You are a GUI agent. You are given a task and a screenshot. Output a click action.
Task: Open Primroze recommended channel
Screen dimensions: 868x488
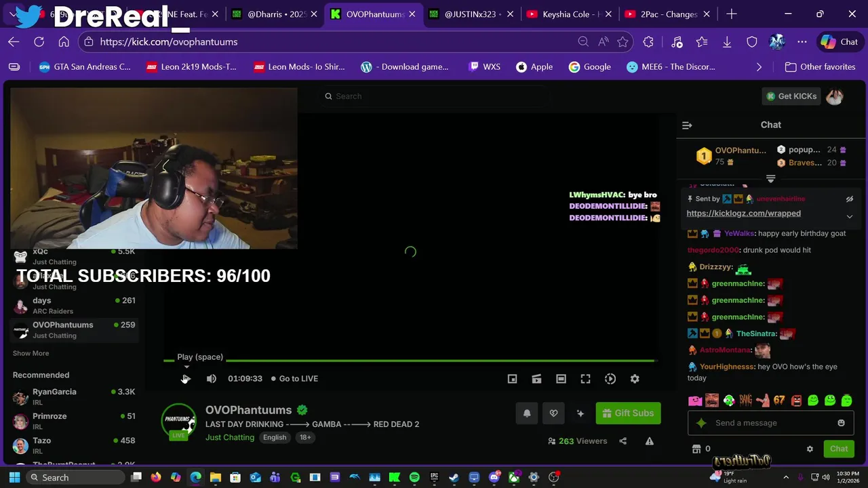(x=75, y=421)
